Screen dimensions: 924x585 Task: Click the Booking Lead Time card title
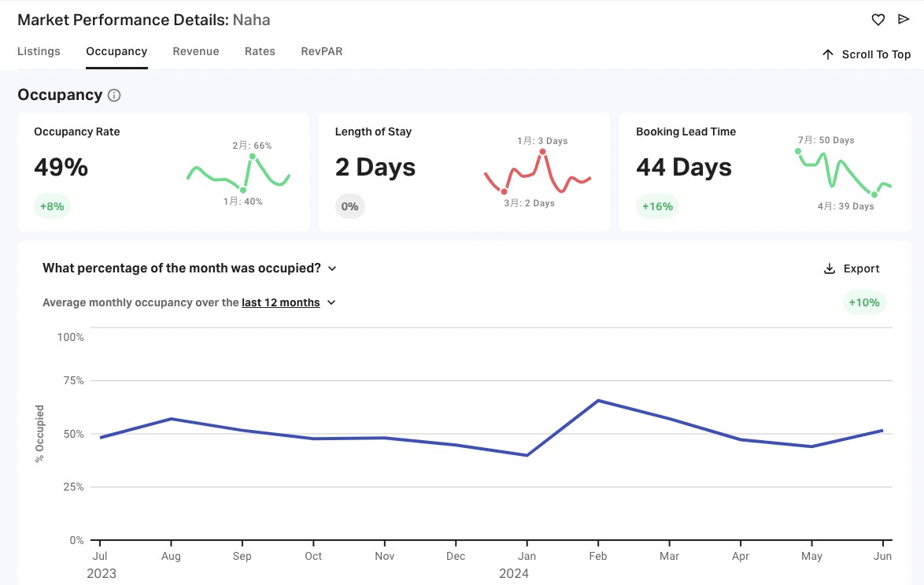pos(686,131)
